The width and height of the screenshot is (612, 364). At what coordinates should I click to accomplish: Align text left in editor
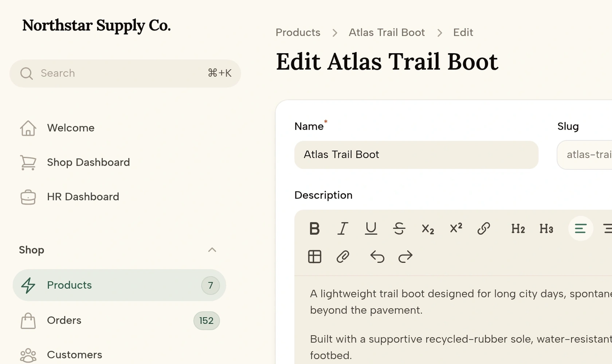tap(581, 229)
